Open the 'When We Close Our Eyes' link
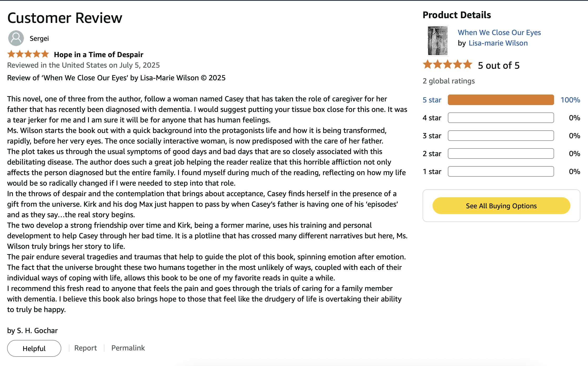 click(499, 32)
